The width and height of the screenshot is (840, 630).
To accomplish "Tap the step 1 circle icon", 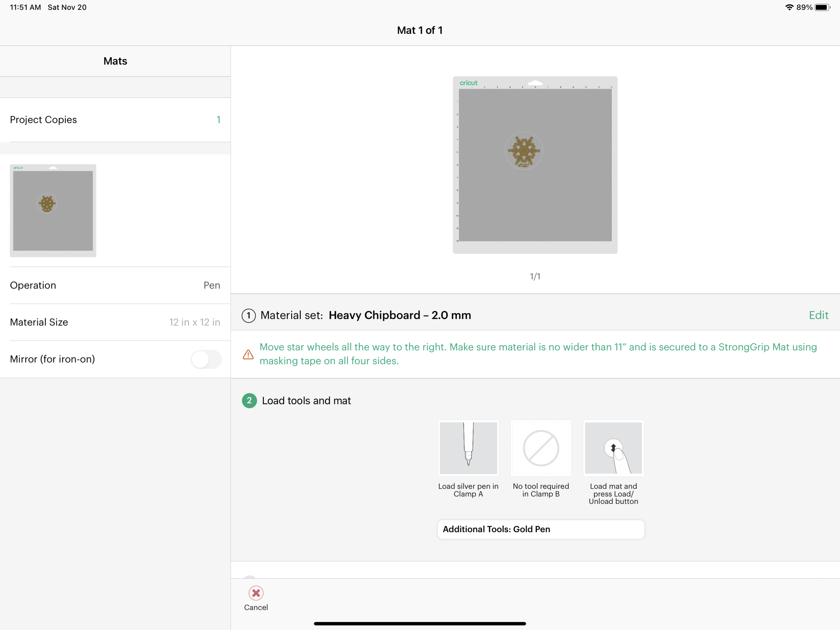I will click(249, 315).
